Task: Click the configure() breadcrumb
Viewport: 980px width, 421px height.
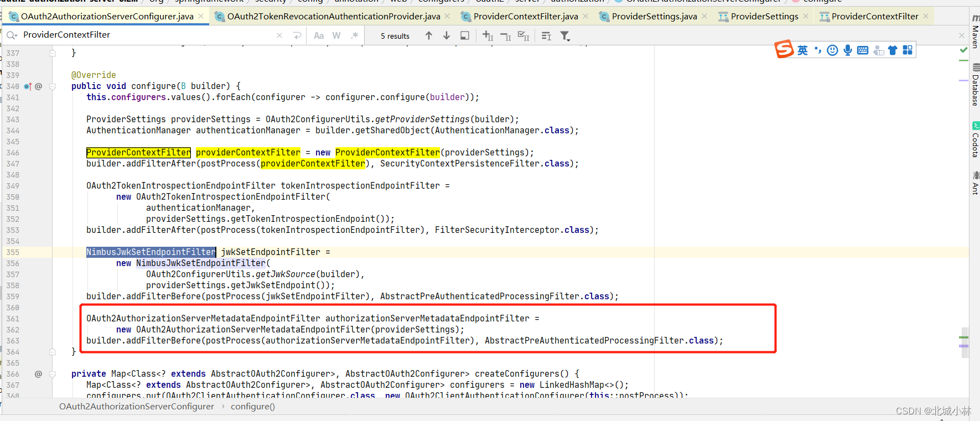Action: [x=253, y=407]
